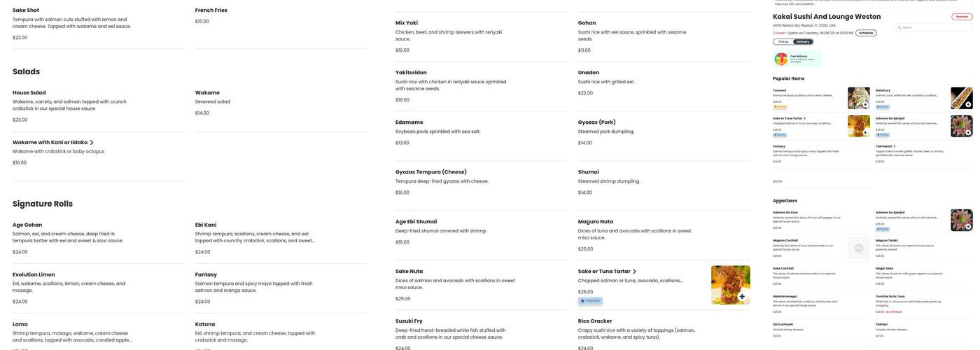Click plus icon on Popular Items Aderezo De Ajonjoli
Viewport: 980px width, 350px height.
pos(968,133)
